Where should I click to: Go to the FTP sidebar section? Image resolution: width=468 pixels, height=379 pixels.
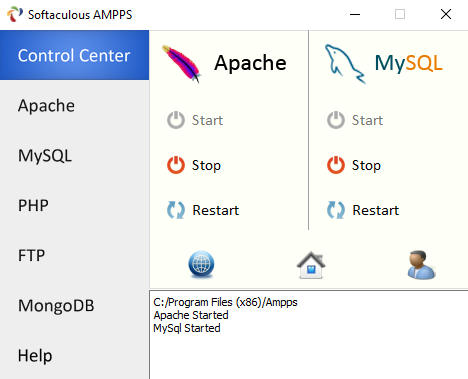point(74,255)
